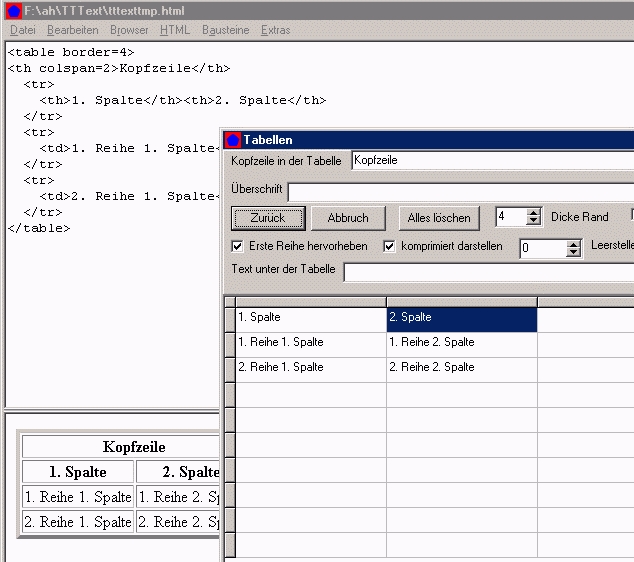Toggle komprimiert darstellen checkbox
The height and width of the screenshot is (562, 634).
390,246
